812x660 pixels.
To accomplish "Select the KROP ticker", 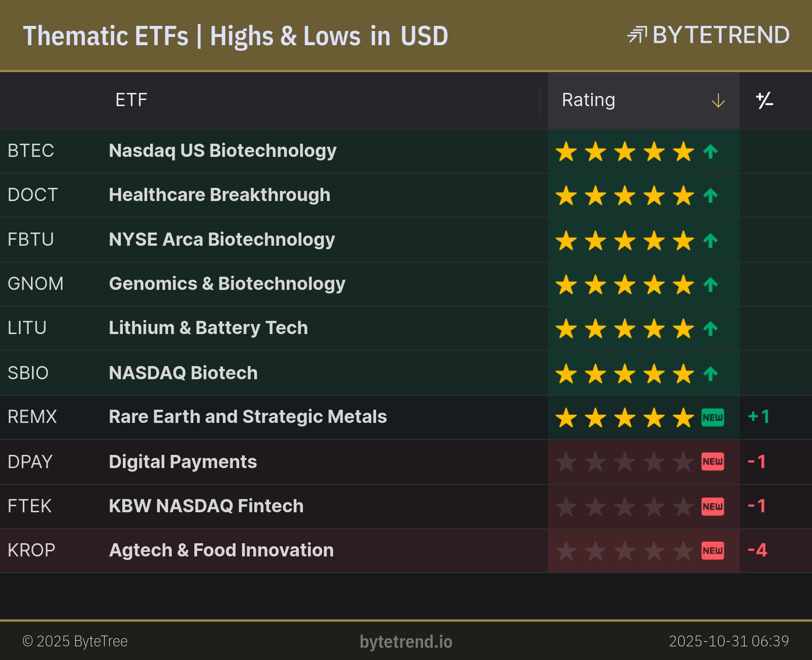I will [31, 550].
